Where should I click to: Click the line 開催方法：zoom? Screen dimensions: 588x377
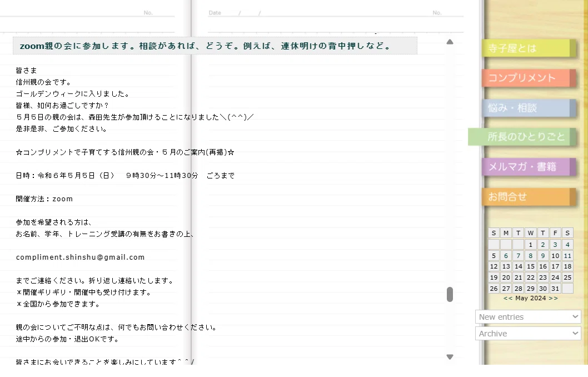(x=44, y=199)
